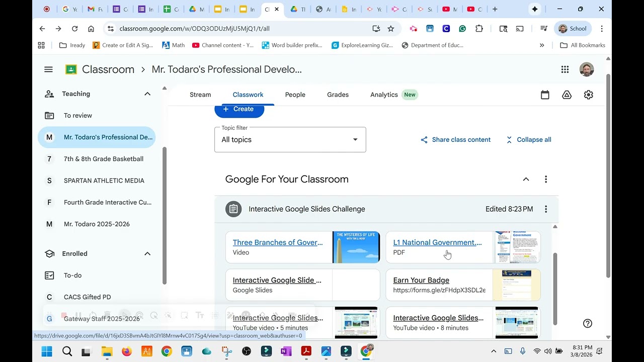Screen dimensions: 644x362
Task: Open the Gemini sparkle icon in the tab bar
Action: tap(535, 9)
